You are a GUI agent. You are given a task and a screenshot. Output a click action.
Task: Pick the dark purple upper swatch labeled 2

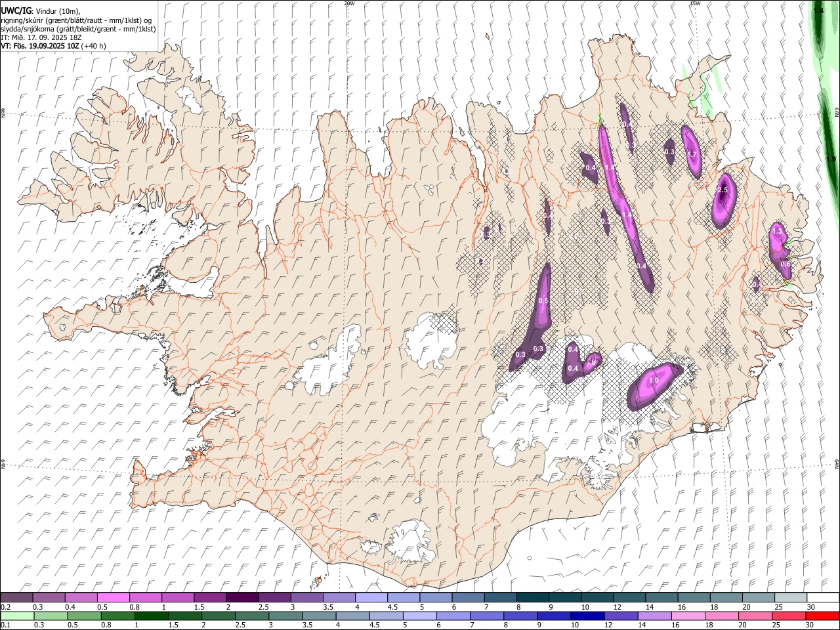(242, 597)
